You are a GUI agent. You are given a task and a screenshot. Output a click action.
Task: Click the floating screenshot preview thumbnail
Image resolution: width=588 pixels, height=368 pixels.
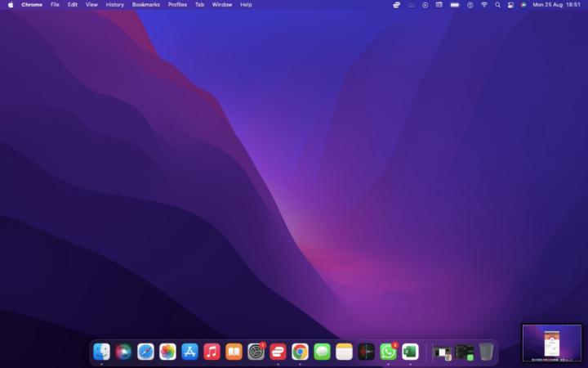click(551, 343)
